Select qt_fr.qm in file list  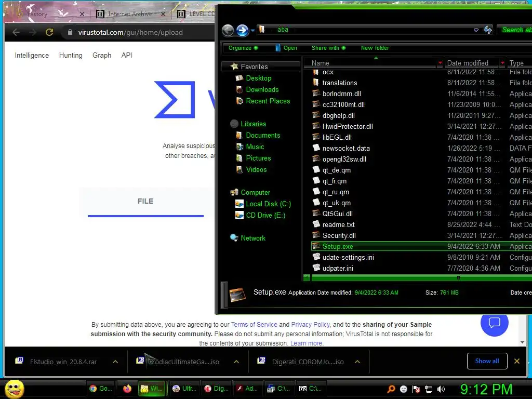[334, 181]
